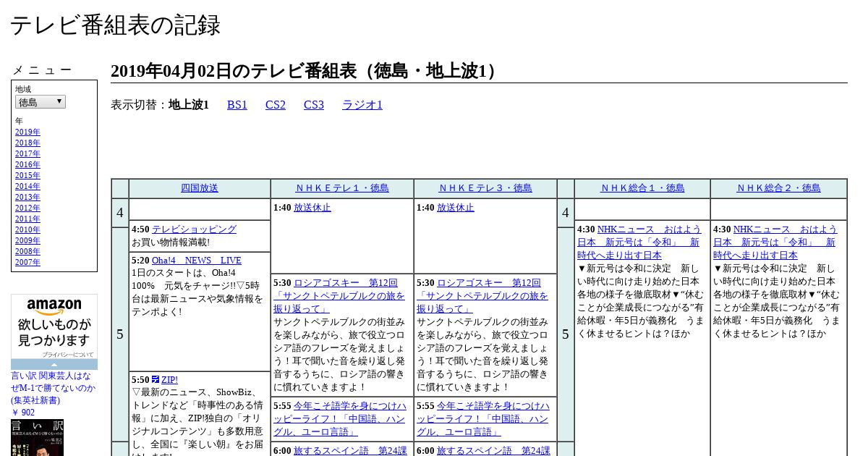Image resolution: width=868 pixels, height=456 pixels.
Task: Open the 2016年 archive link
Action: coord(27,165)
